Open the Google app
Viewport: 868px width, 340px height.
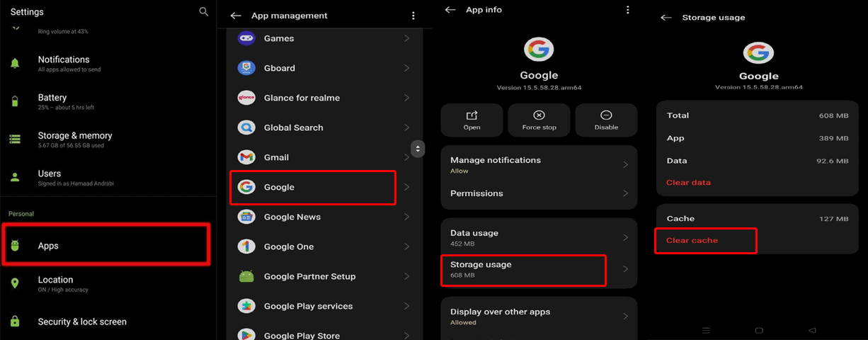point(472,120)
